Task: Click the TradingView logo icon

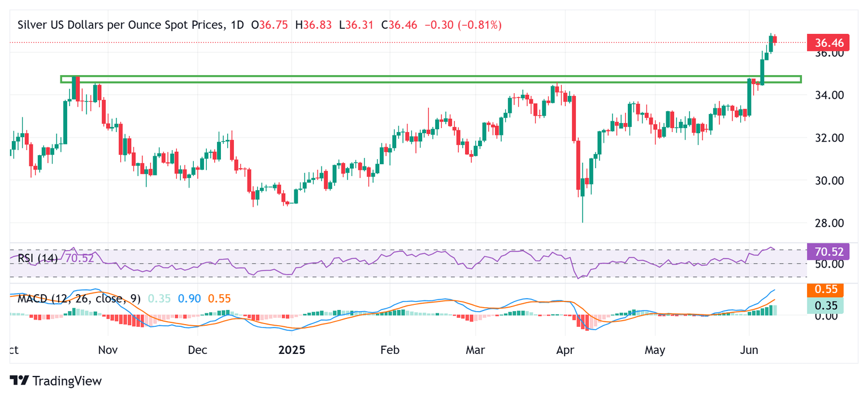Action: coord(19,380)
